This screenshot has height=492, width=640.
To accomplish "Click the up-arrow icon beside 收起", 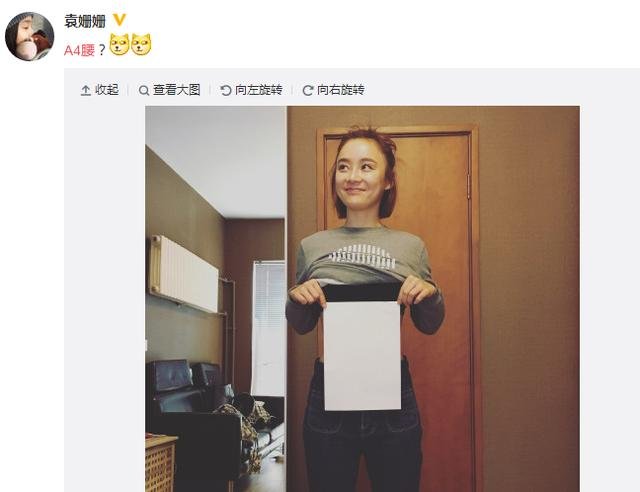I will [85, 90].
